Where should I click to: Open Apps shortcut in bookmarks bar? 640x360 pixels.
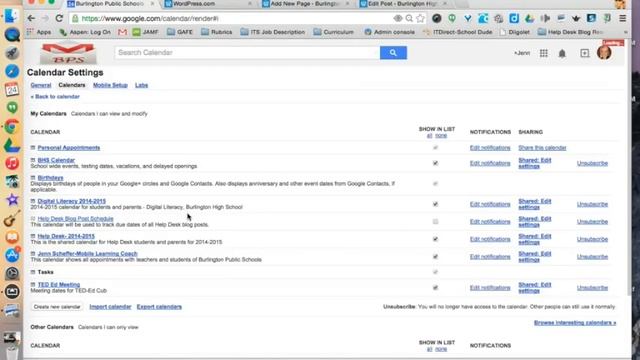pos(39,32)
